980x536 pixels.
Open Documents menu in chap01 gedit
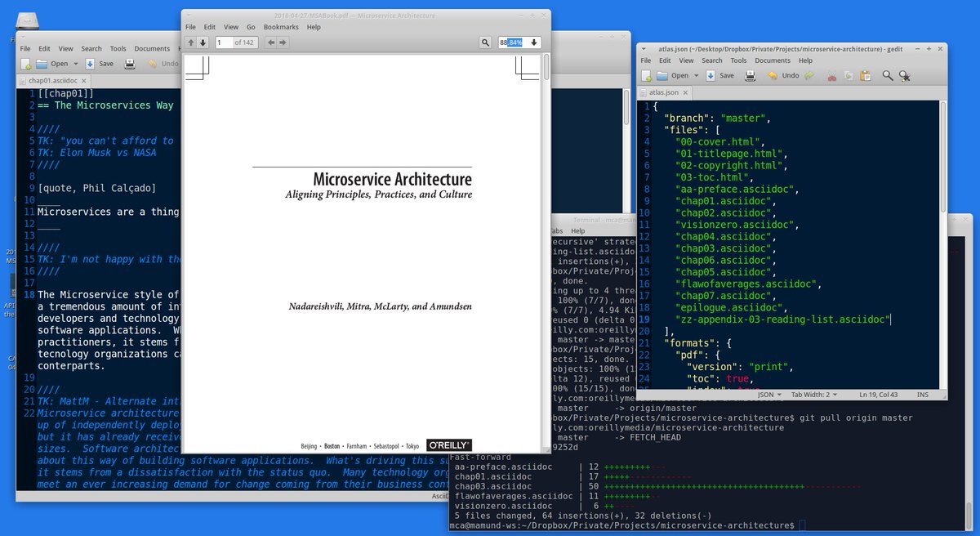tap(152, 48)
